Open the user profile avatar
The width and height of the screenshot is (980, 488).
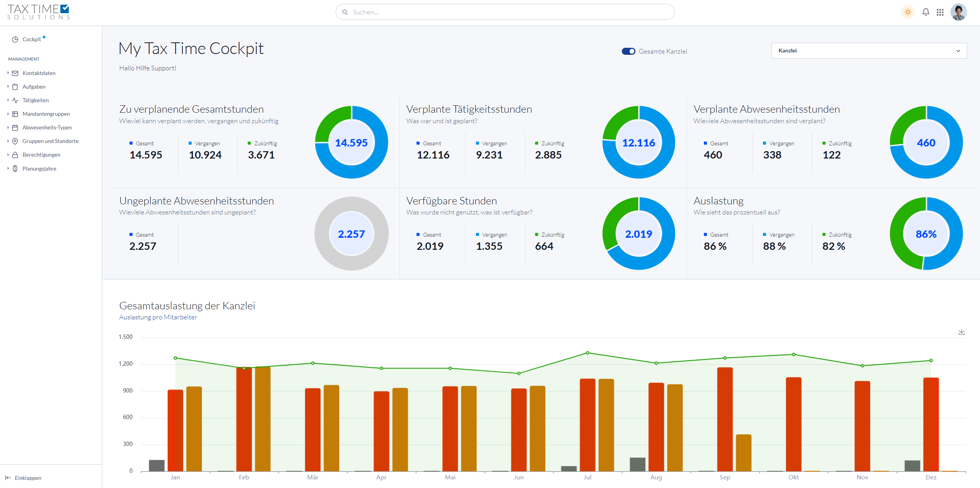958,12
